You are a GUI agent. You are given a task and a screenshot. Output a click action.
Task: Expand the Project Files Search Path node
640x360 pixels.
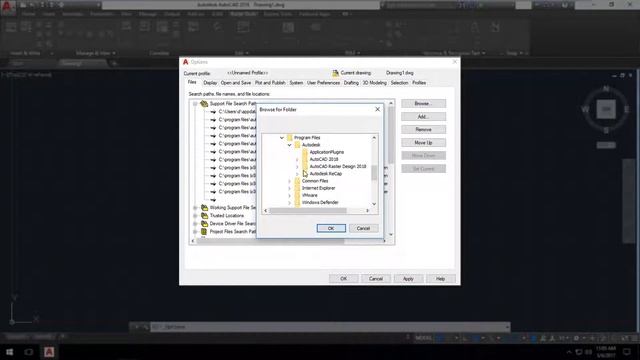(195, 231)
